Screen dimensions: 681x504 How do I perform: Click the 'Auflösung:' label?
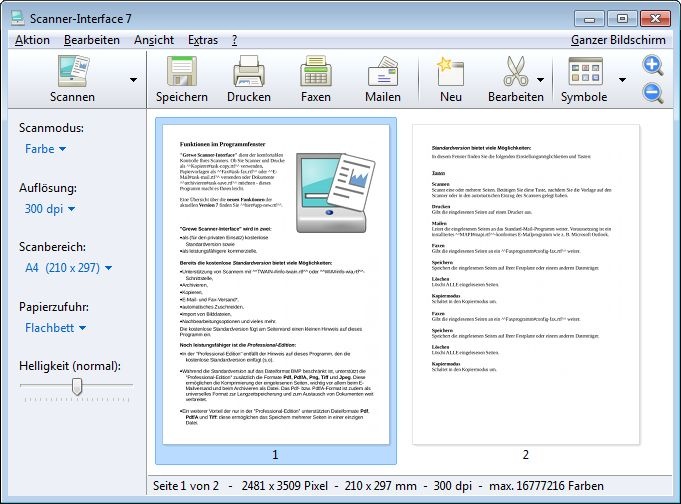click(48, 188)
